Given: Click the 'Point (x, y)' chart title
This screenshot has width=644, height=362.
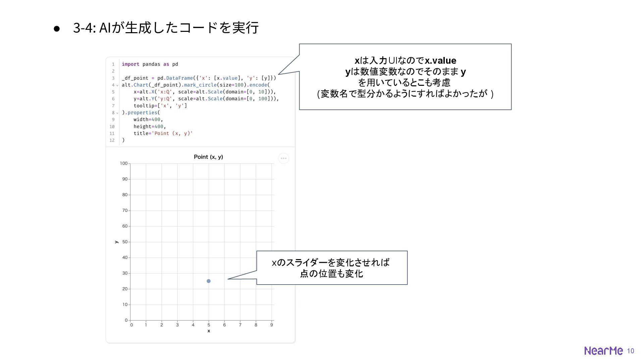Looking at the screenshot, I should (x=208, y=157).
